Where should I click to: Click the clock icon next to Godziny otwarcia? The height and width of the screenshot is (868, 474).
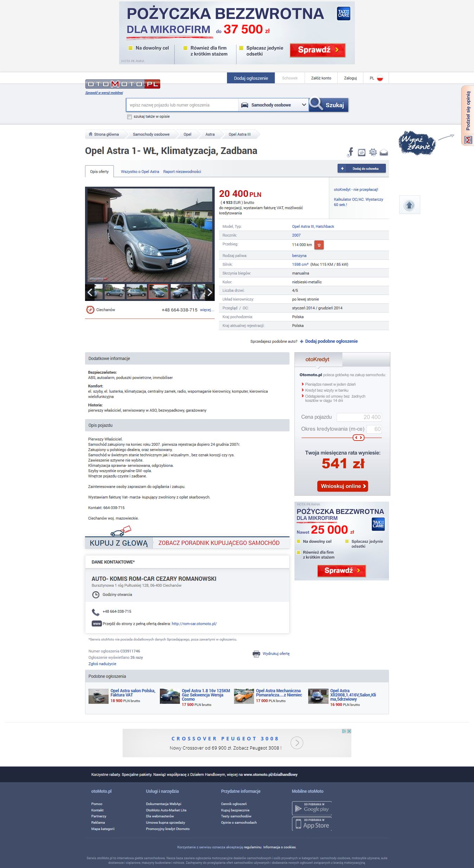pos(96,594)
